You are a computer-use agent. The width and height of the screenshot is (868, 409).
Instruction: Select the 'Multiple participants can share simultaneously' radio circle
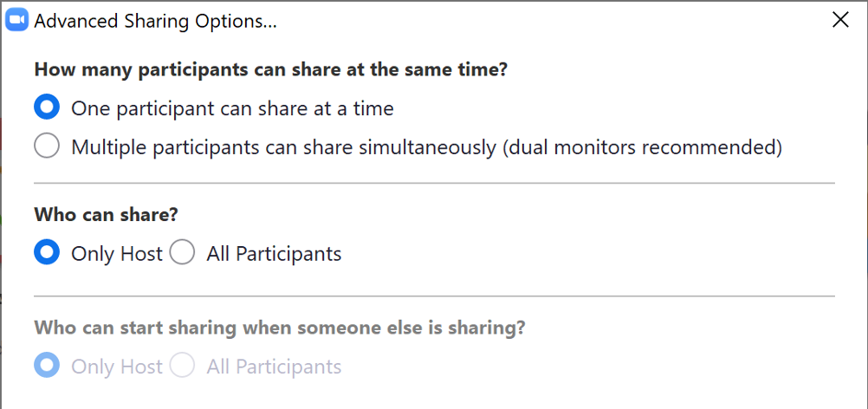[47, 146]
